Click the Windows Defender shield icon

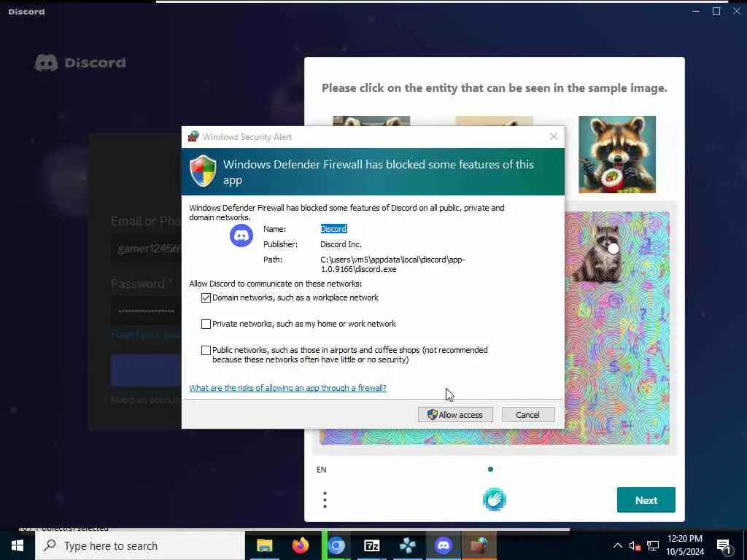click(x=203, y=171)
